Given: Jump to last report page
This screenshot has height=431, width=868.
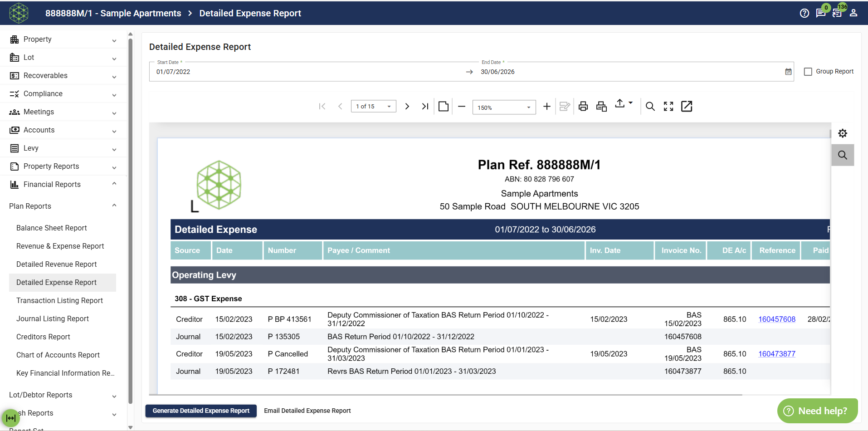Looking at the screenshot, I should pos(425,106).
